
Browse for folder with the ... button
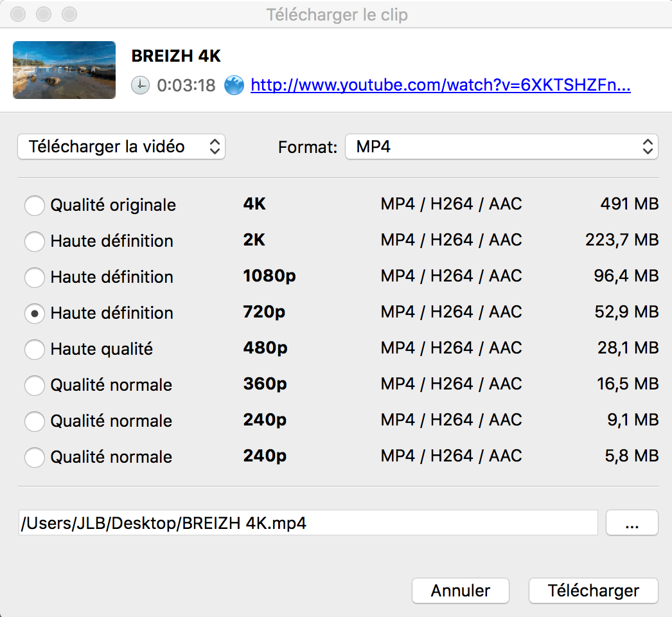point(632,523)
